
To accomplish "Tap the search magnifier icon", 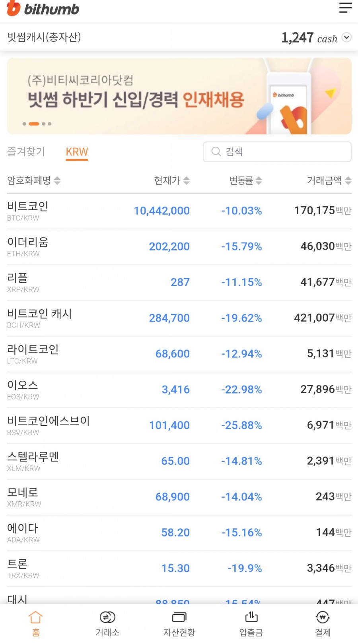I will point(216,151).
